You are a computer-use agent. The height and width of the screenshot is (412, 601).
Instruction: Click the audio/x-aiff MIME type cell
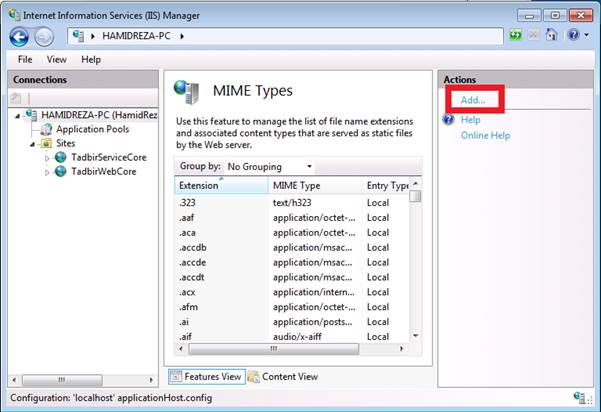pos(297,337)
